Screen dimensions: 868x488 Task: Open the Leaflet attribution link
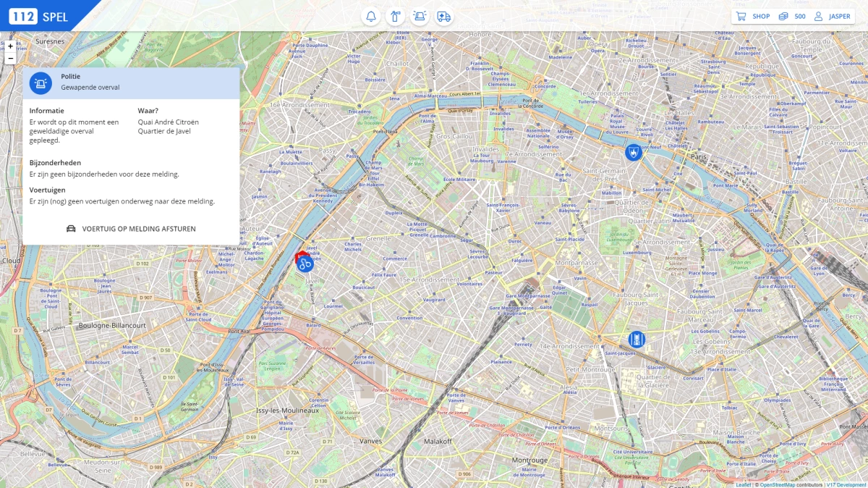pyautogui.click(x=743, y=484)
